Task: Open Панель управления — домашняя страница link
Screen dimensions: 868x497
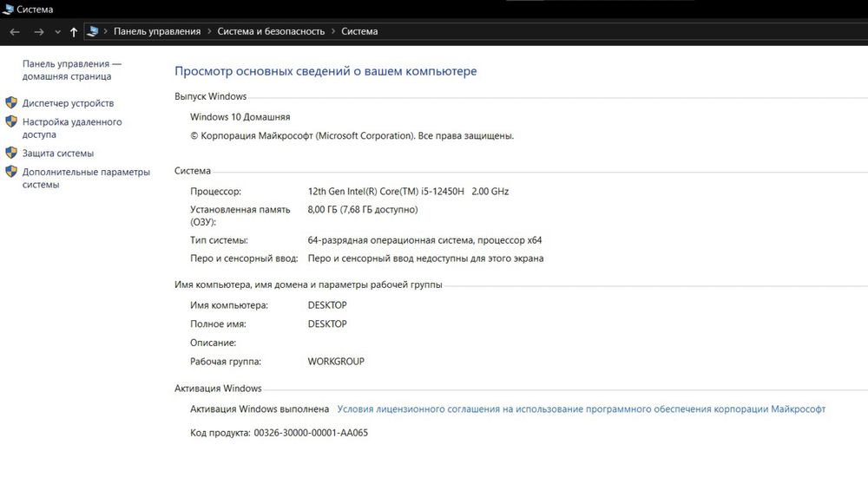Action: (71, 70)
